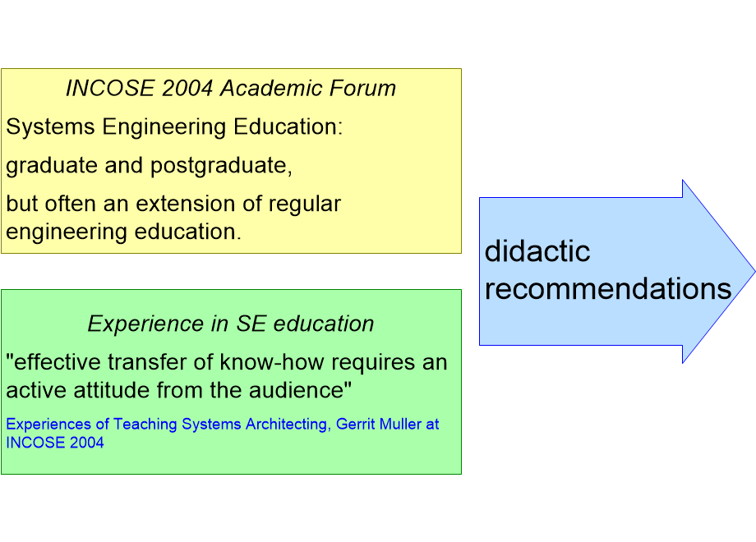The image size is (756, 542).
Task: Select the green SE education box
Action: pos(231,382)
